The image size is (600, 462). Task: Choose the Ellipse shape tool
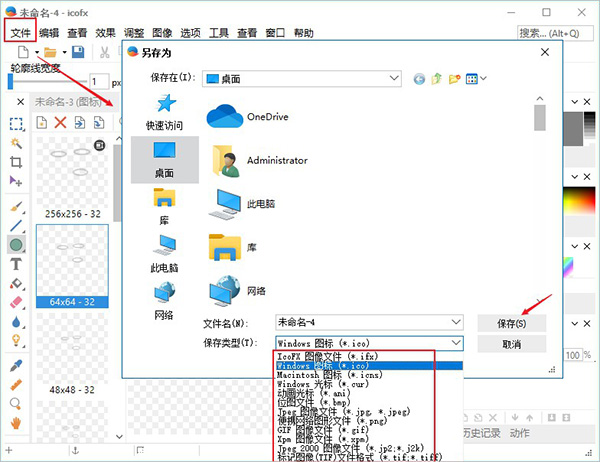[17, 244]
